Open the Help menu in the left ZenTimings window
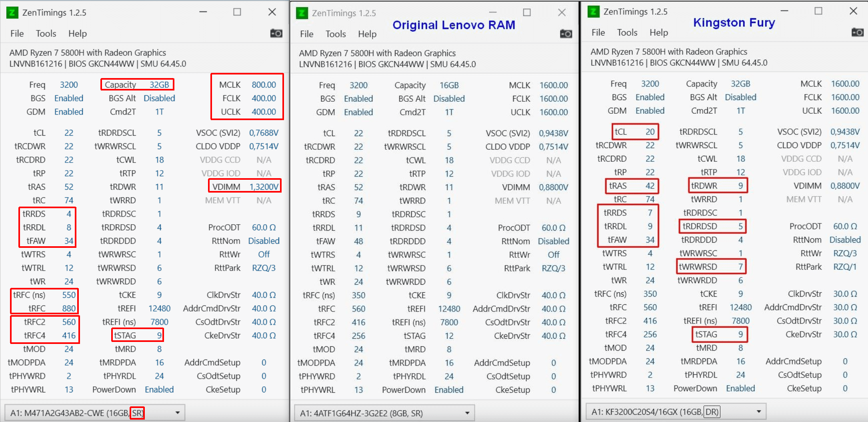 click(78, 34)
